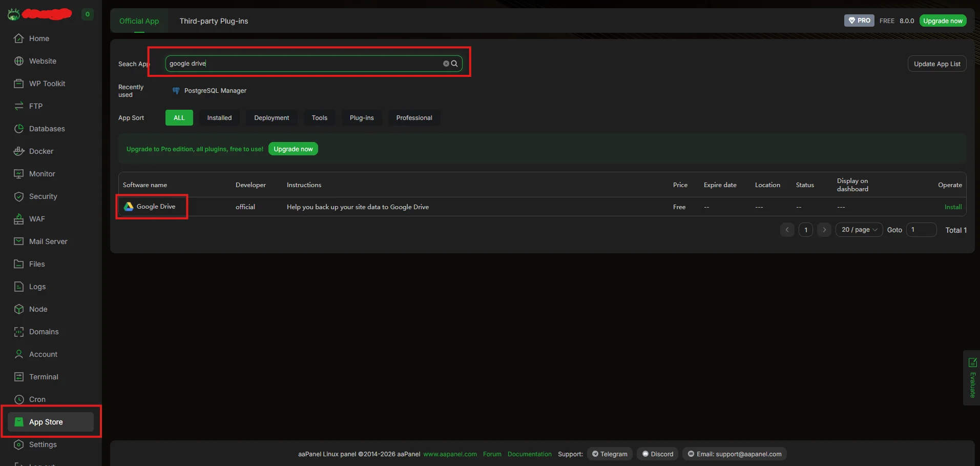Open Terminal in the sidebar
The image size is (980, 466).
pyautogui.click(x=44, y=377)
